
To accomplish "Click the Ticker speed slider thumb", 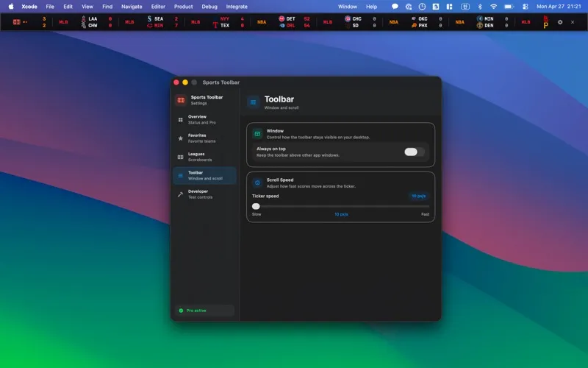I will pyautogui.click(x=256, y=206).
